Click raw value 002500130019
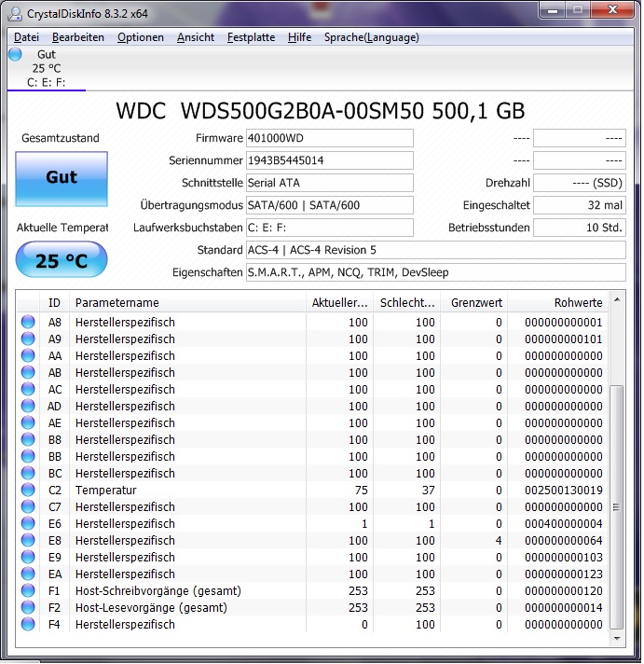The image size is (644, 664). 564,490
